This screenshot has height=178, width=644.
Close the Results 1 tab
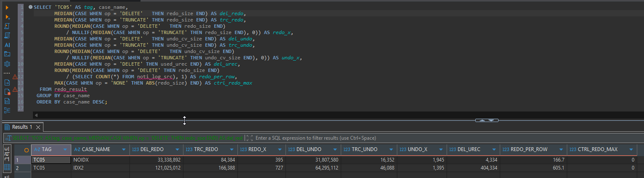(38, 127)
